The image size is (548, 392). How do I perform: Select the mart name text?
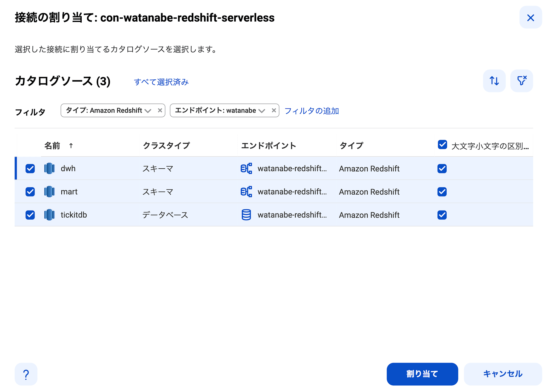click(69, 192)
